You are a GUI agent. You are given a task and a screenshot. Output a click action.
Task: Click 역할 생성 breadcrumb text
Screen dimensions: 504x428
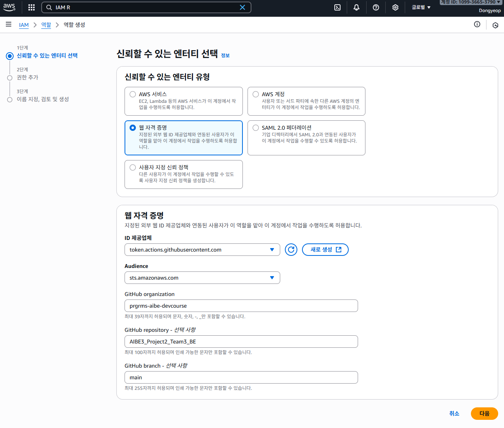[74, 25]
